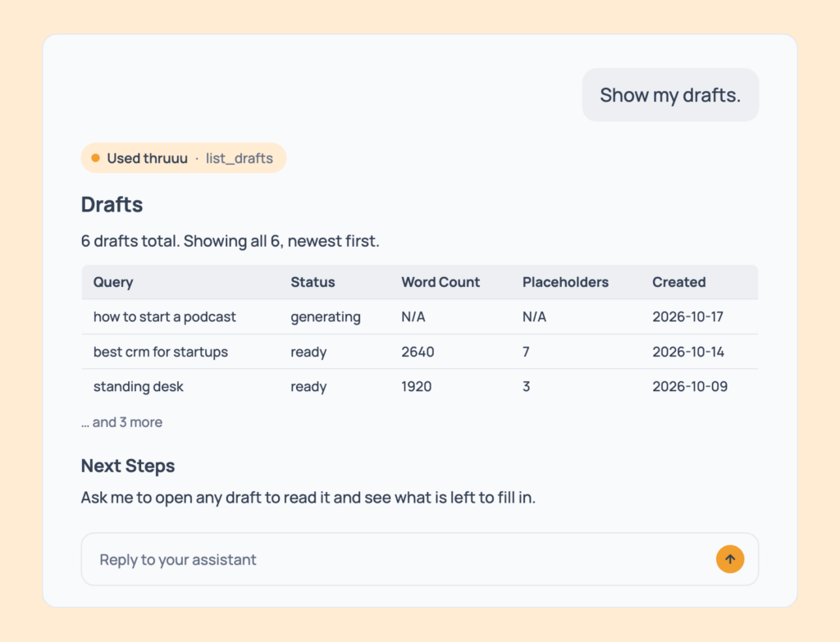Viewport: 840px width, 642px height.
Task: Click the Drafts heading
Action: point(112,204)
